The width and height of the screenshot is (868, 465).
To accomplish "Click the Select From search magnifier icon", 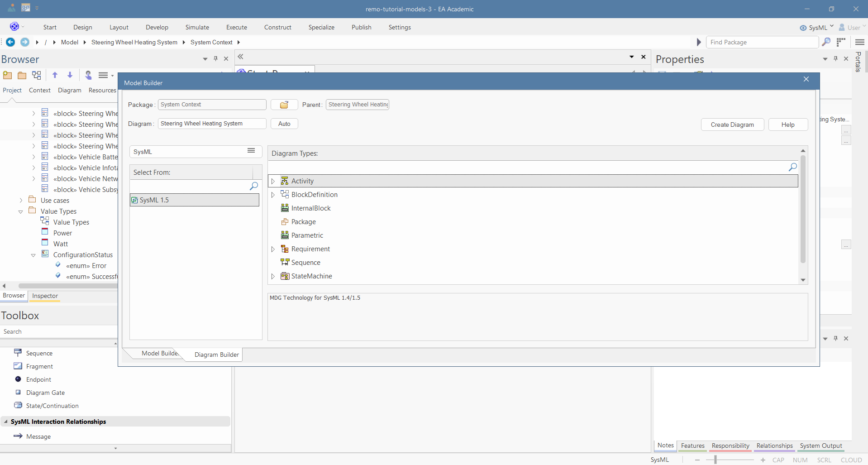I will click(254, 186).
